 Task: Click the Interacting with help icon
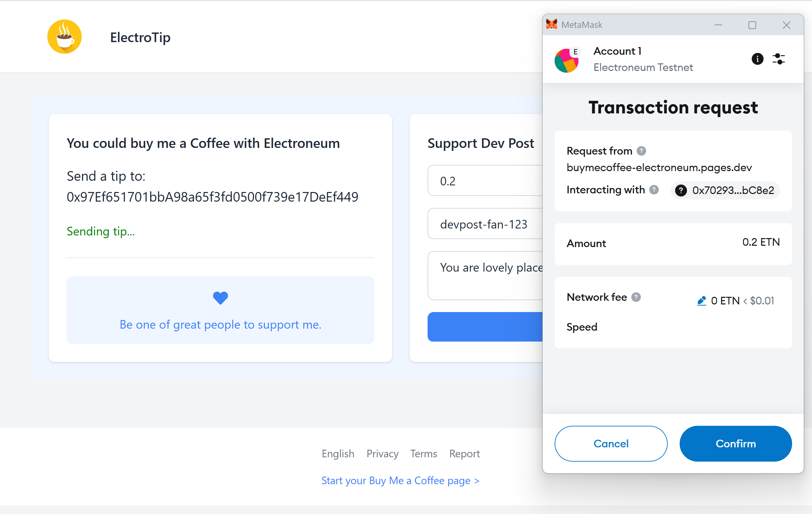pos(654,190)
